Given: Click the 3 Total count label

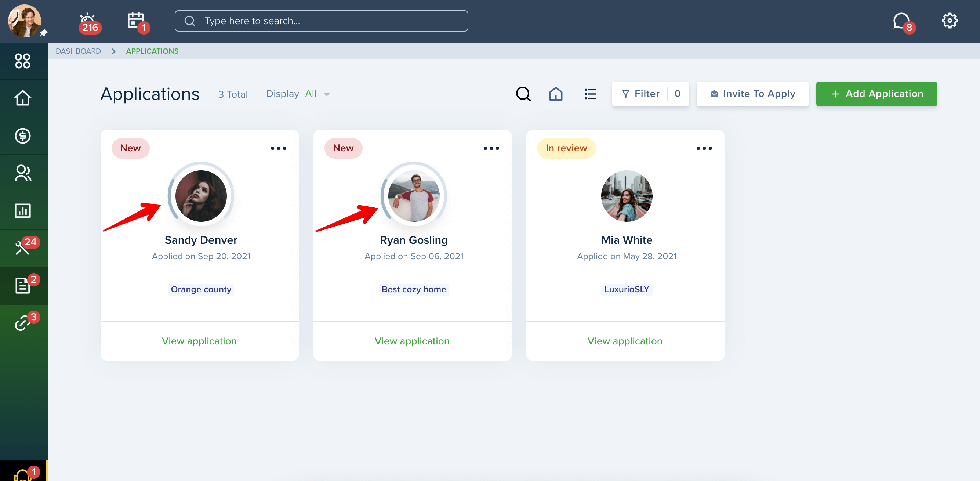Looking at the screenshot, I should (233, 94).
